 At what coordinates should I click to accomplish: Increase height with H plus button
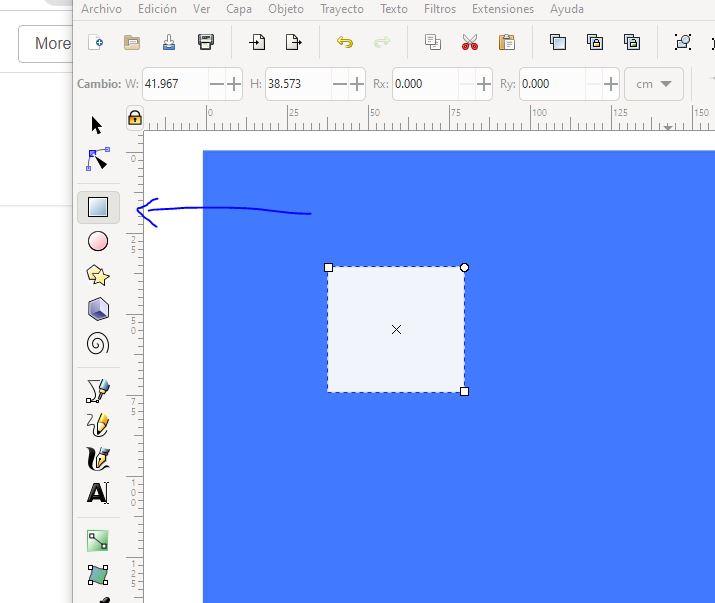pyautogui.click(x=357, y=84)
